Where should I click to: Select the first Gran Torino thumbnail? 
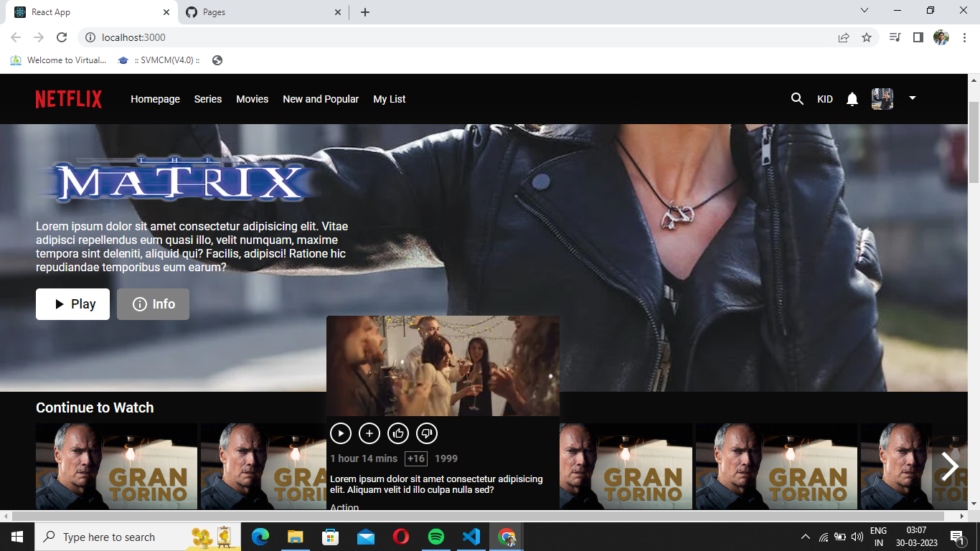pos(116,466)
